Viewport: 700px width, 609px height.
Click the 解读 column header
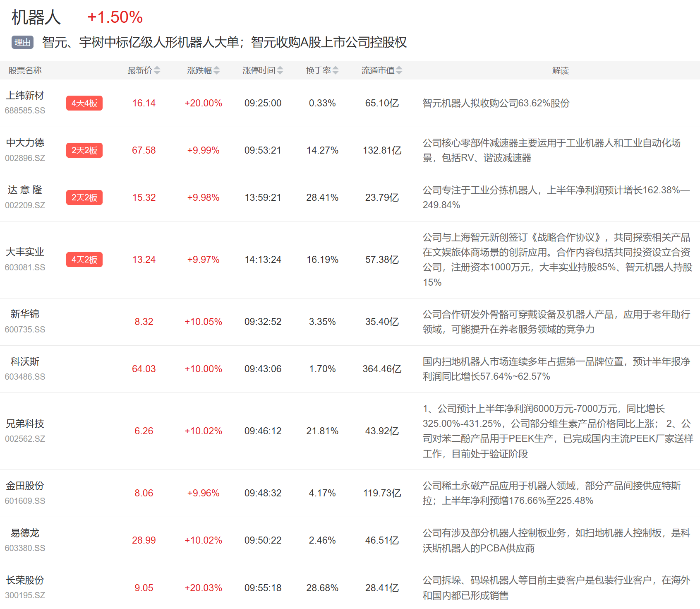pyautogui.click(x=561, y=70)
